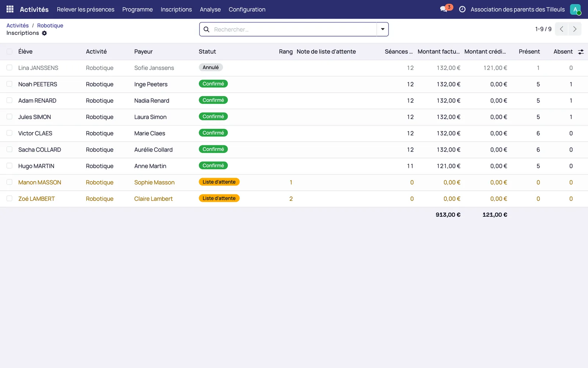Image resolution: width=588 pixels, height=368 pixels.
Task: Expand the search filter options dropdown
Action: pyautogui.click(x=383, y=29)
